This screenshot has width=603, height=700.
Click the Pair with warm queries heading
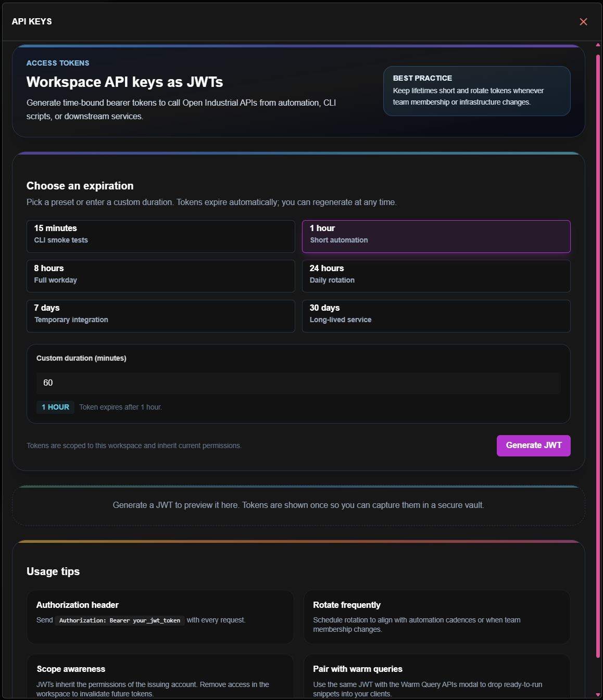[x=358, y=669]
